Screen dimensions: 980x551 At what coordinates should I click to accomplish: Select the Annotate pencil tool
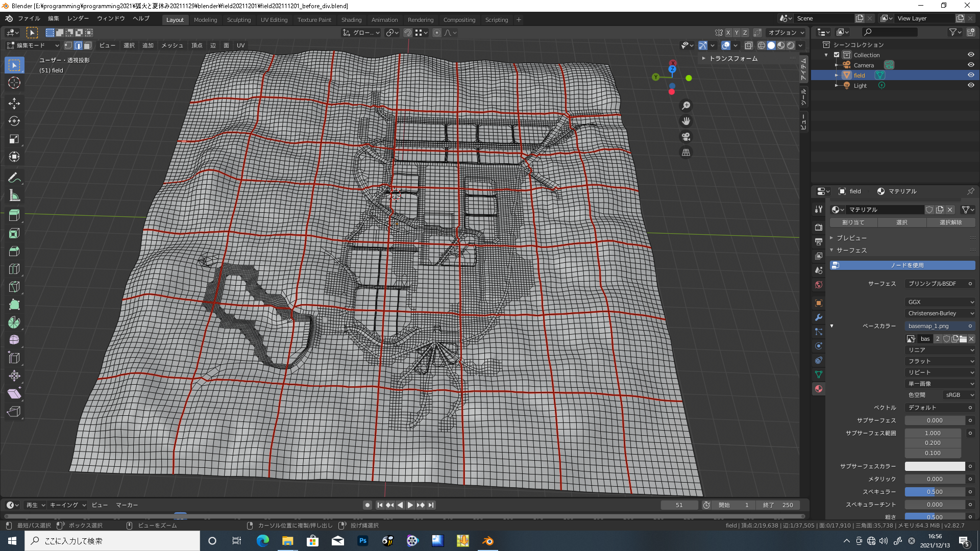14,178
